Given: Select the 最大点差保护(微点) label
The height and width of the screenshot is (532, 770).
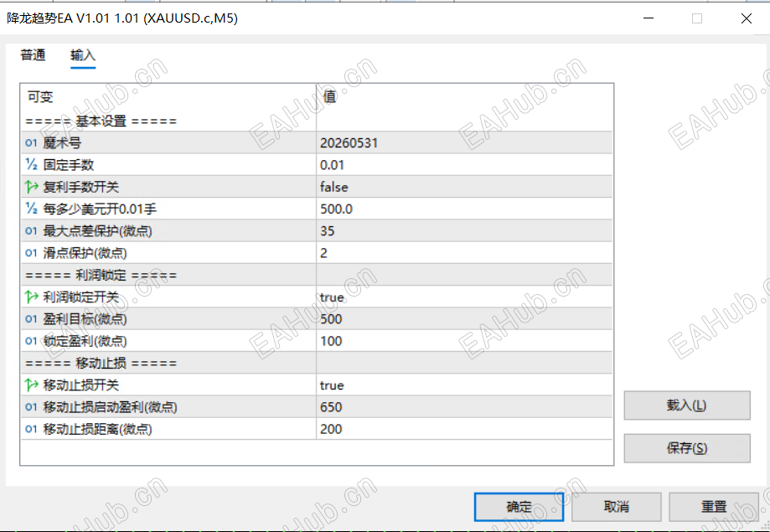Looking at the screenshot, I should tap(98, 231).
